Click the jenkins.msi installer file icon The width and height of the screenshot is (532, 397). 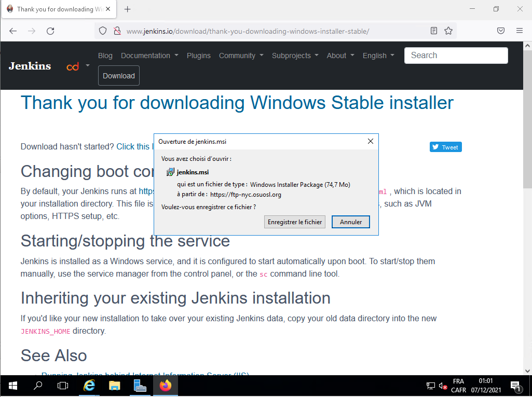coord(170,172)
